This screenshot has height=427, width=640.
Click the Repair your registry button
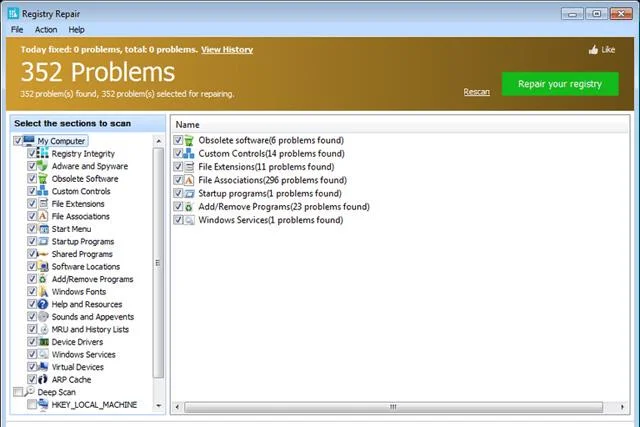pyautogui.click(x=560, y=84)
